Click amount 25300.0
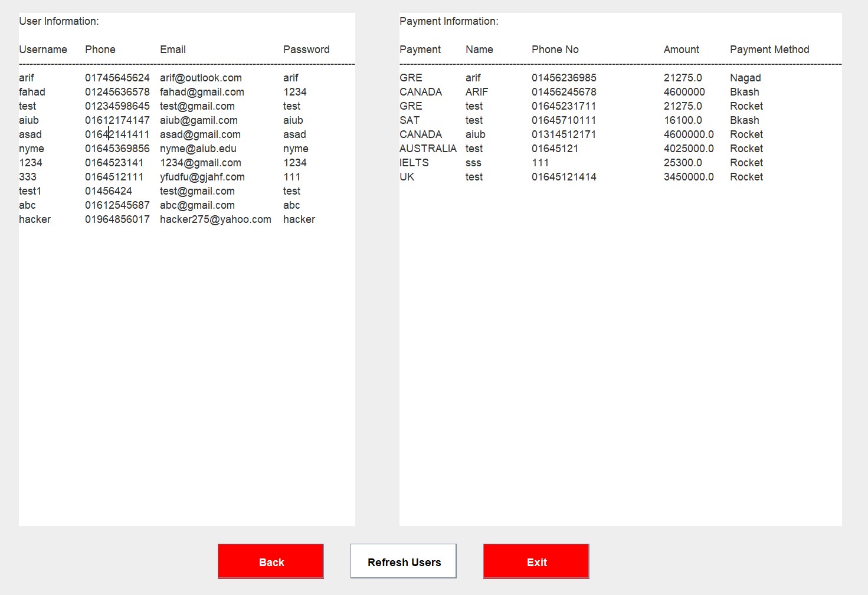 [x=684, y=163]
